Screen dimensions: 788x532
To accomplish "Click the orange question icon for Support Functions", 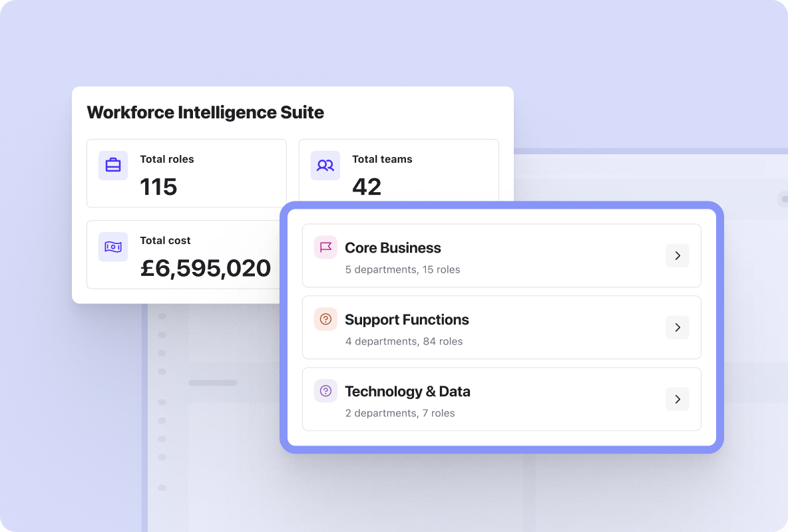I will tap(325, 319).
